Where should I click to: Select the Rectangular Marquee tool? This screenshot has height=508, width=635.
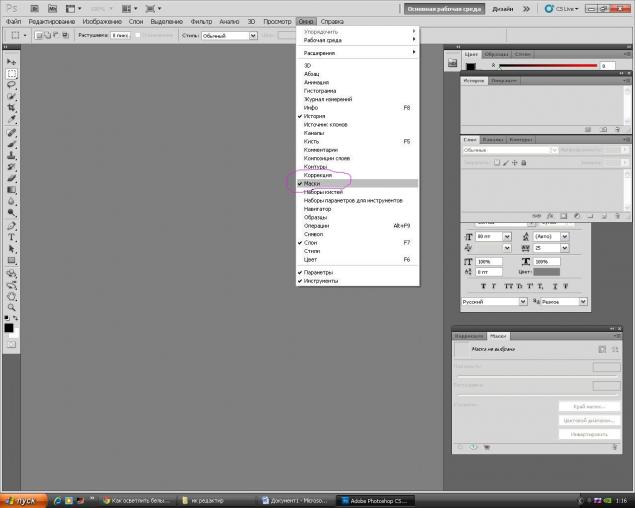pyautogui.click(x=11, y=73)
